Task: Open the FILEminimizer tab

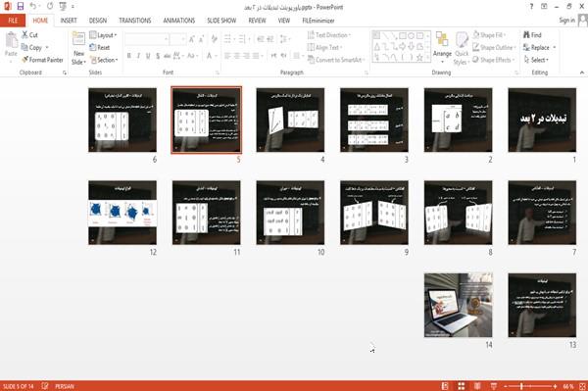Action: (318, 21)
